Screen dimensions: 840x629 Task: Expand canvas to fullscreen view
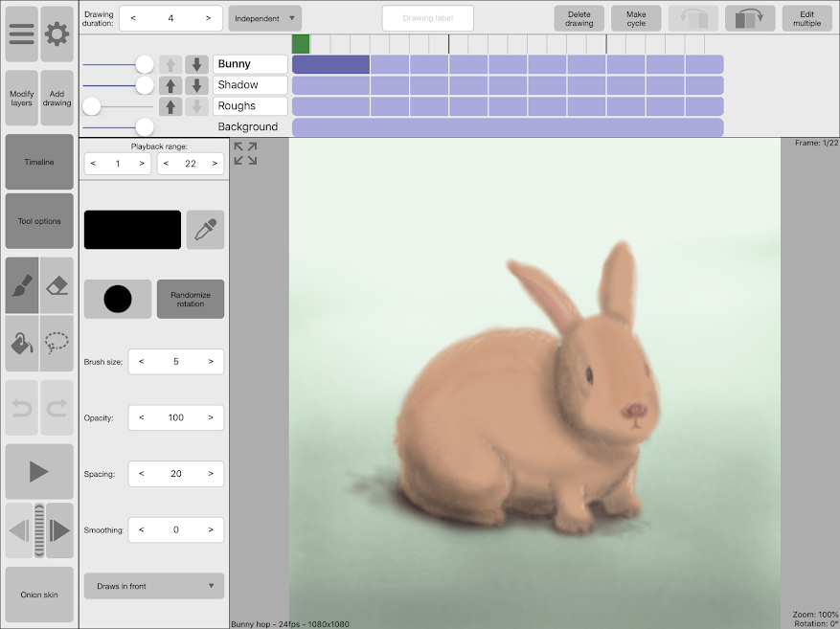click(x=245, y=152)
